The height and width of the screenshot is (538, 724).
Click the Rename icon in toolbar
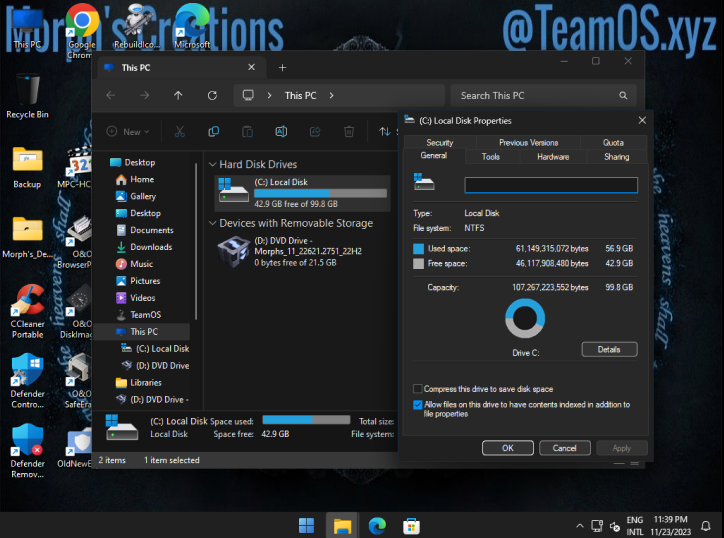281,132
